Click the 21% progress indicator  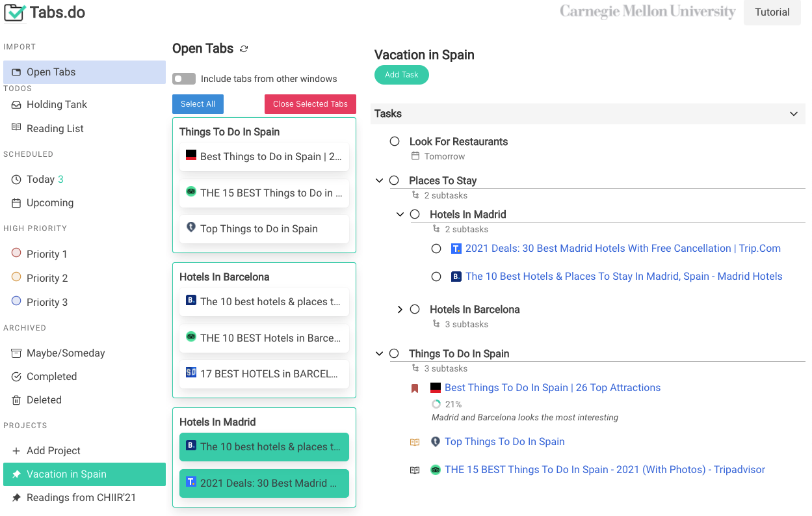point(436,404)
